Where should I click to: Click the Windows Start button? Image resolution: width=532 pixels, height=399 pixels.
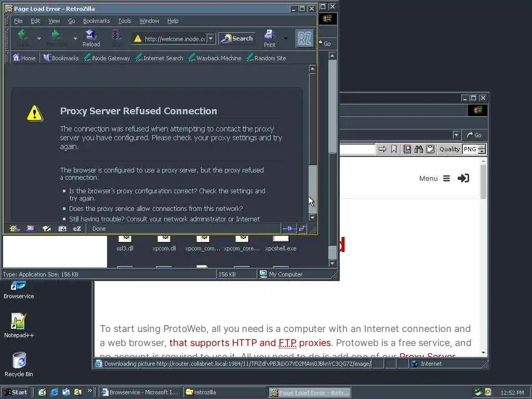16,392
